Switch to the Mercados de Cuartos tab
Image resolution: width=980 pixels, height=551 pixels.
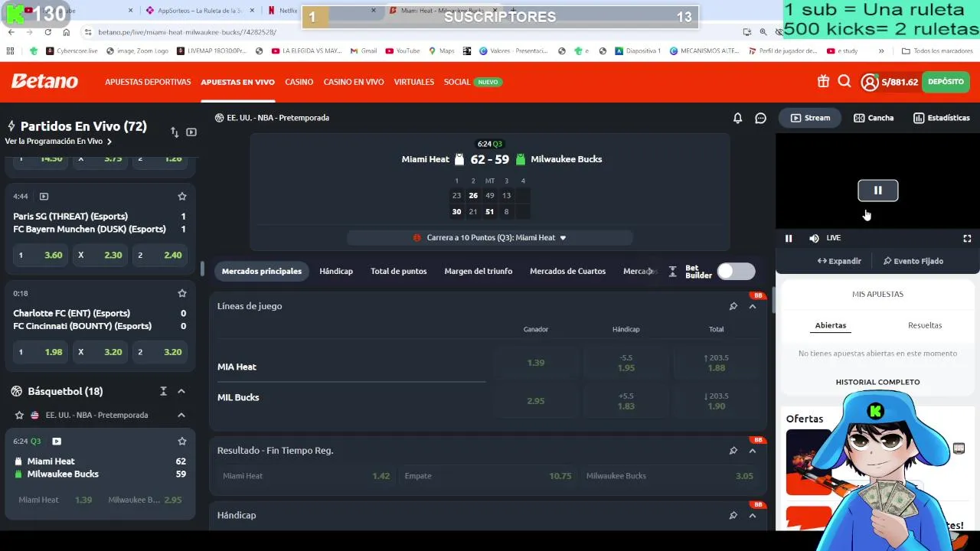pyautogui.click(x=567, y=271)
